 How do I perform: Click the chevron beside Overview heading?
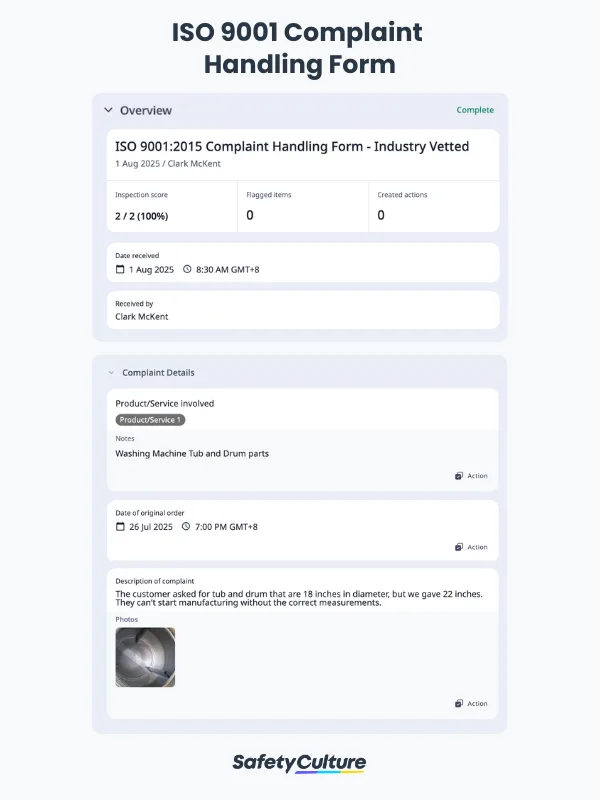[x=108, y=110]
